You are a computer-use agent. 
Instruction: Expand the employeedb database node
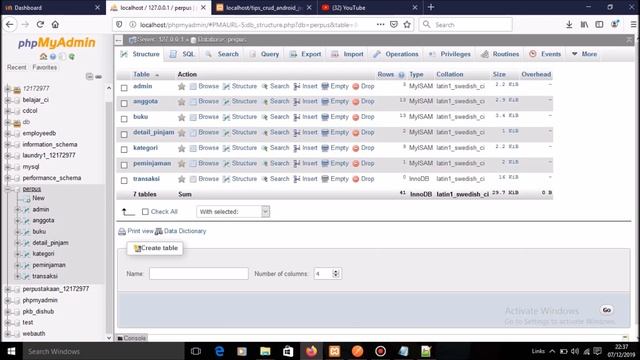pos(7,133)
